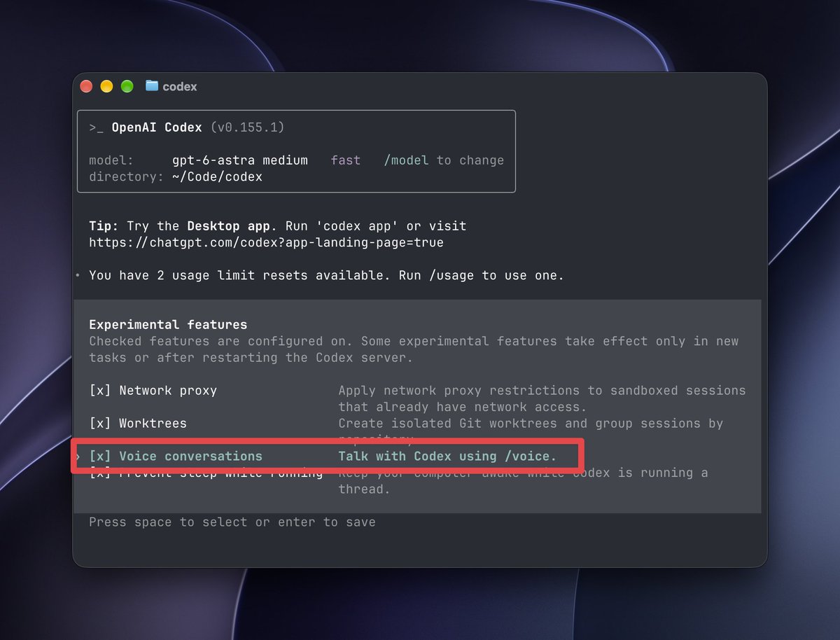The image size is (840, 640).
Task: Click the "Apply network proxy restrictions" description line
Action: [x=542, y=391]
